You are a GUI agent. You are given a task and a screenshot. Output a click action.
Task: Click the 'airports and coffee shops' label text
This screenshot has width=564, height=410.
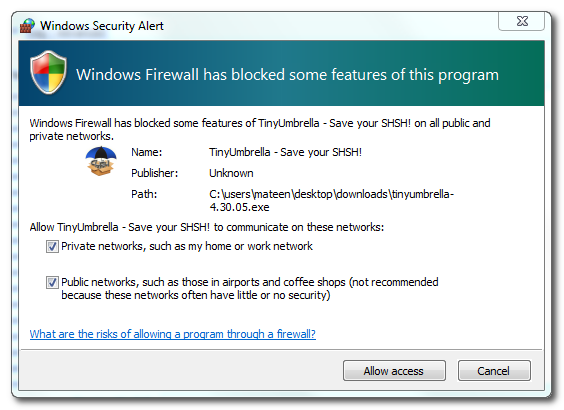click(x=284, y=282)
